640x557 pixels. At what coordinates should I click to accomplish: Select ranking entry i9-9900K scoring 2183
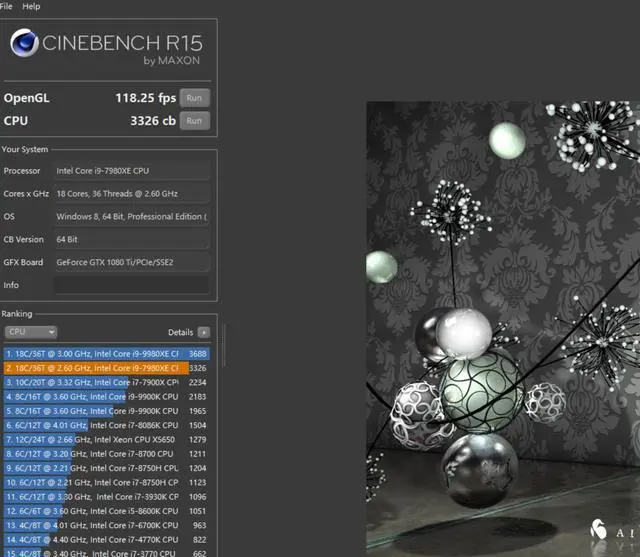pos(107,397)
